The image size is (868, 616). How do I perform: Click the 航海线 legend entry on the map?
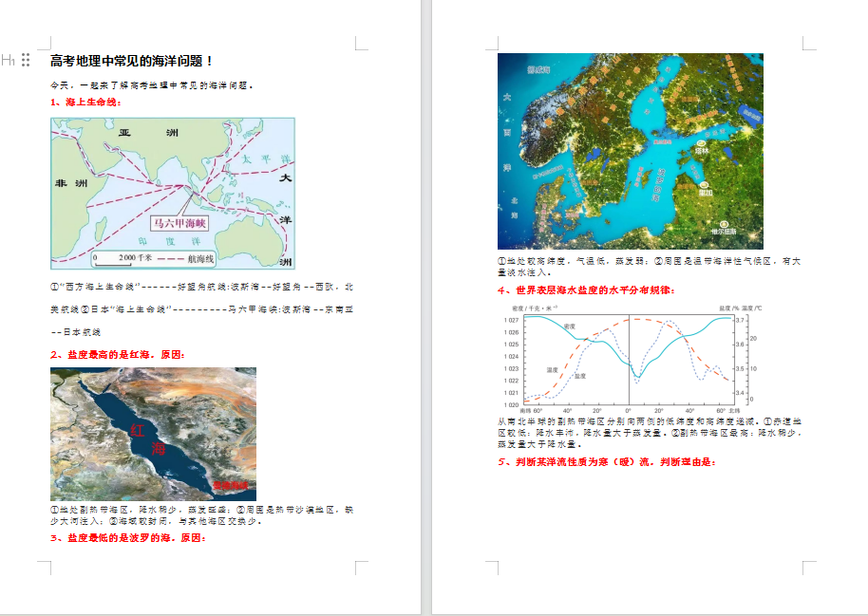click(x=186, y=258)
